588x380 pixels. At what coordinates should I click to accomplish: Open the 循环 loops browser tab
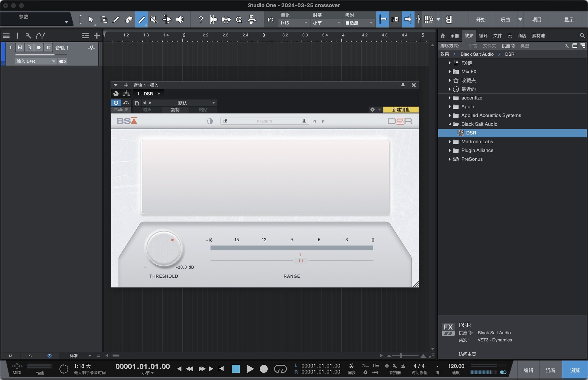pos(483,36)
